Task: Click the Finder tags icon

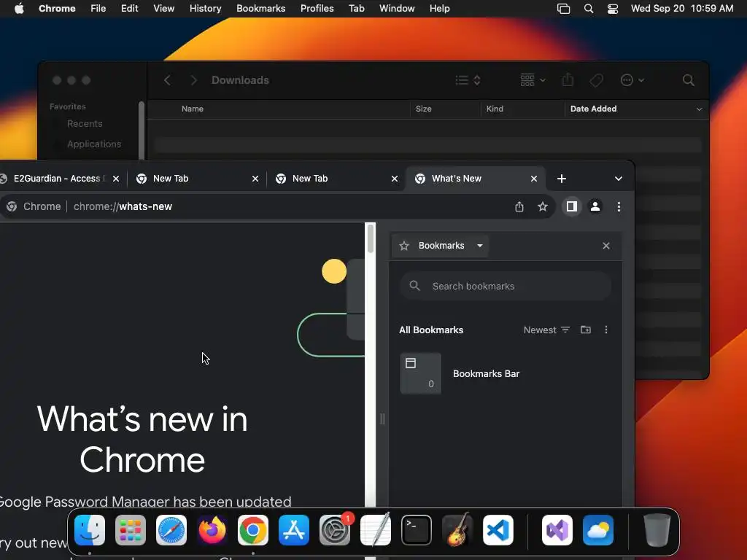Action: tap(596, 80)
